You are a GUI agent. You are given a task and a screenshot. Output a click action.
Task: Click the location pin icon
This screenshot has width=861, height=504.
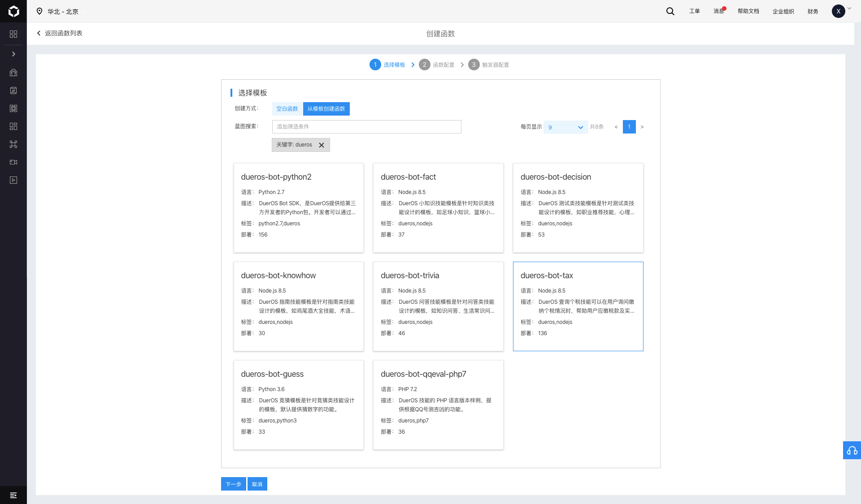coord(39,11)
